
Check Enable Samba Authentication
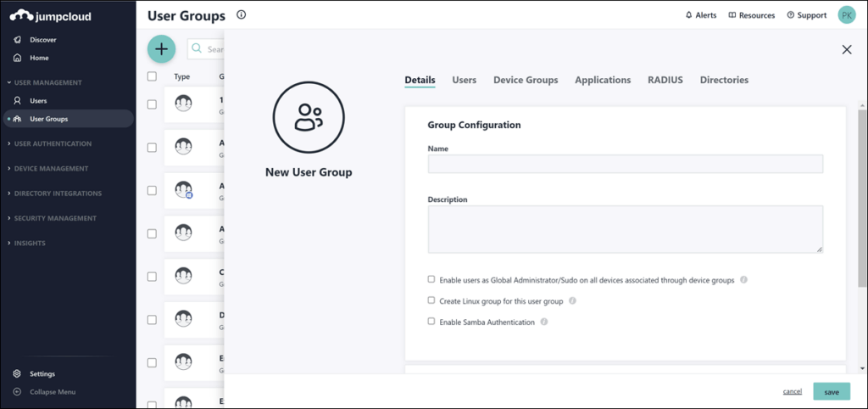(431, 321)
